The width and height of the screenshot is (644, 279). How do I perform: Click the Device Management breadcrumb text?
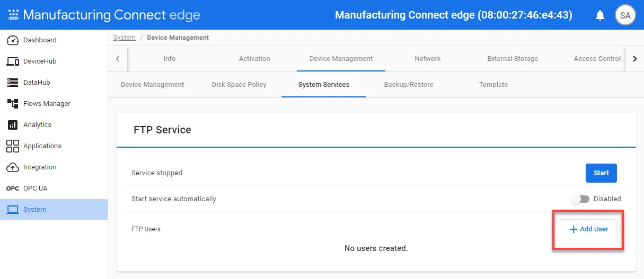178,38
